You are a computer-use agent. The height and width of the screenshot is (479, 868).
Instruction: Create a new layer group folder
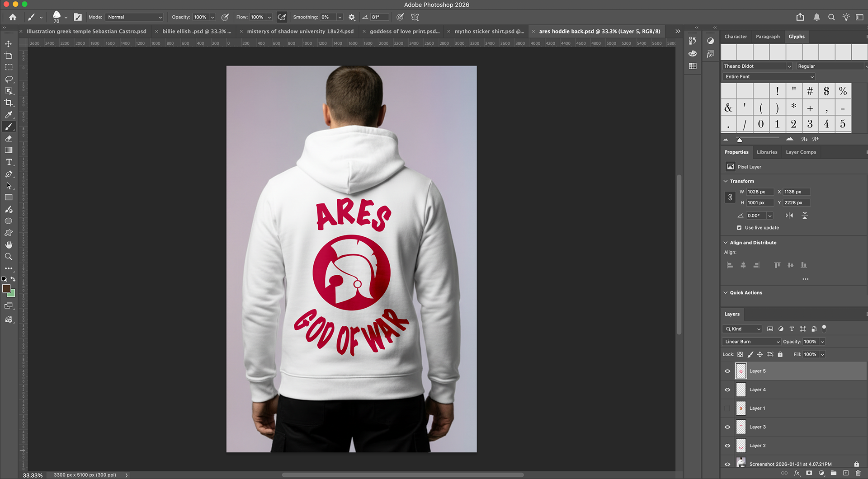(834, 473)
